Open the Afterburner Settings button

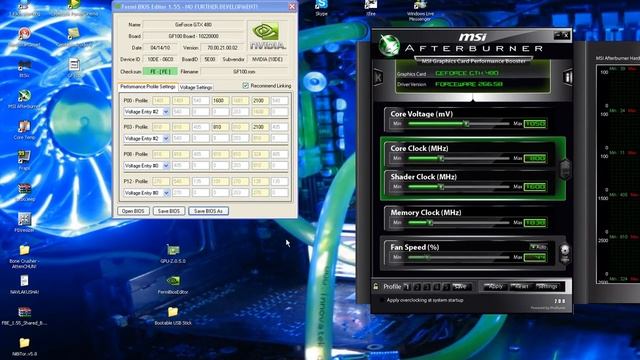(x=548, y=287)
